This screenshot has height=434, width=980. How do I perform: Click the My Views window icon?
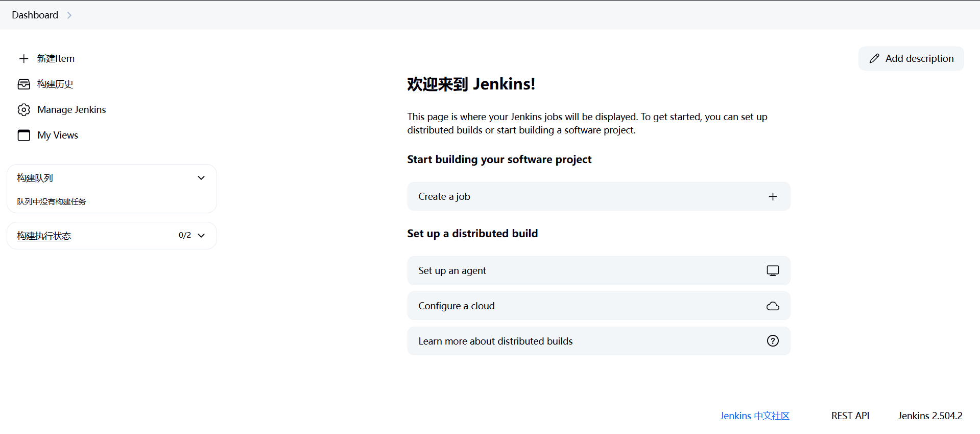23,135
